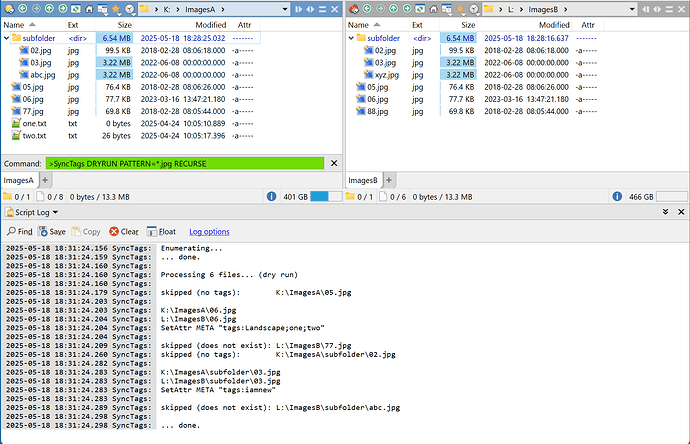
Task: Close the Command input bar
Action: tap(334, 163)
